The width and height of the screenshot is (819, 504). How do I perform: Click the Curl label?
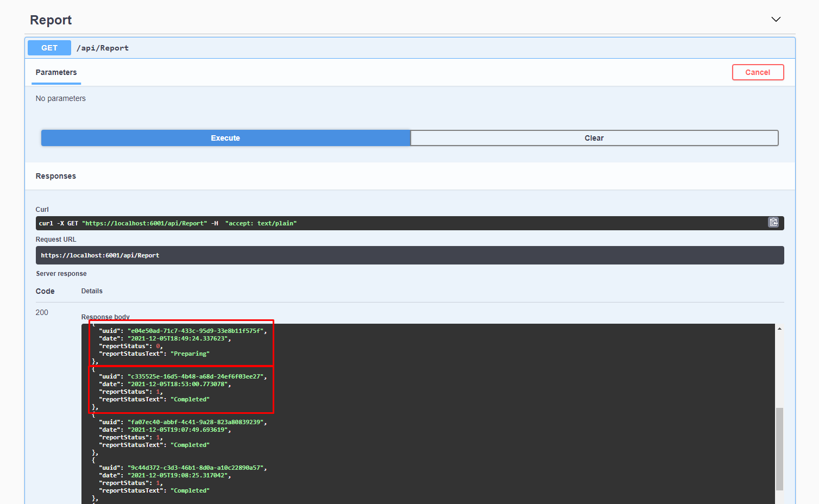pyautogui.click(x=42, y=210)
